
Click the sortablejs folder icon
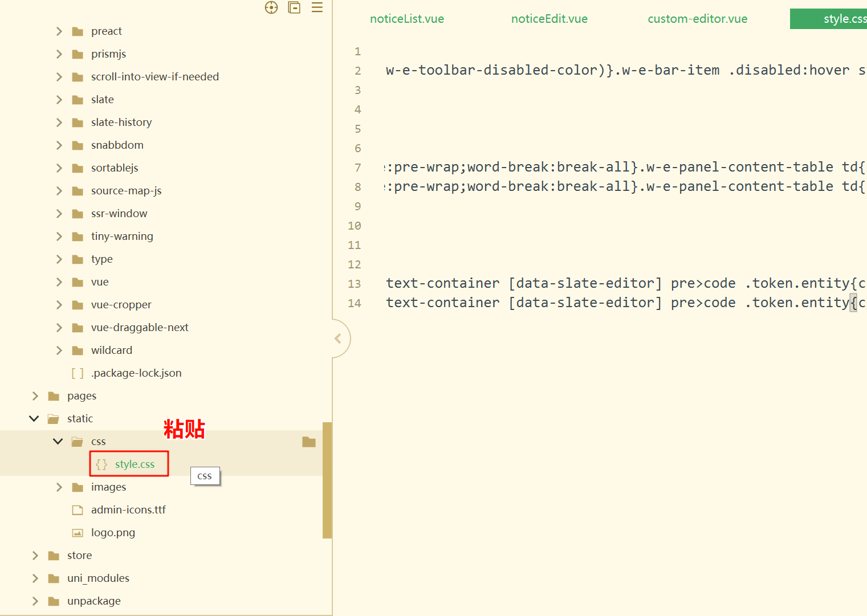coord(78,168)
